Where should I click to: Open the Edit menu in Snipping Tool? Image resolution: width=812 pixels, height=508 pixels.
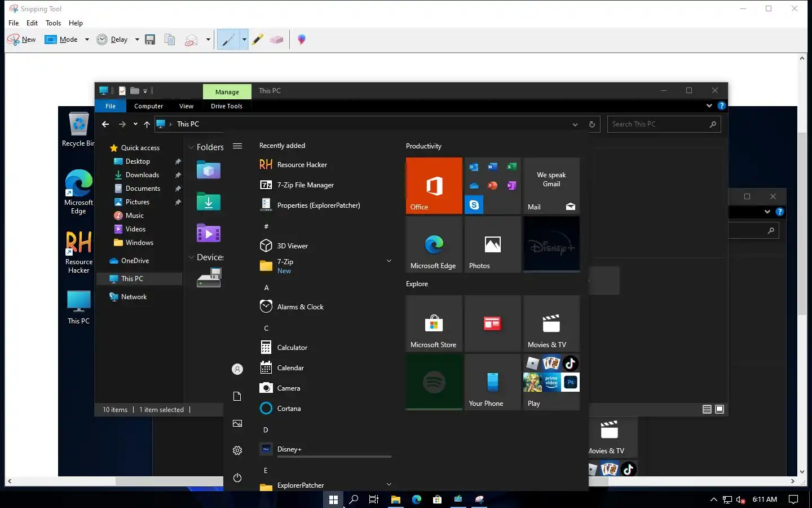click(x=32, y=23)
